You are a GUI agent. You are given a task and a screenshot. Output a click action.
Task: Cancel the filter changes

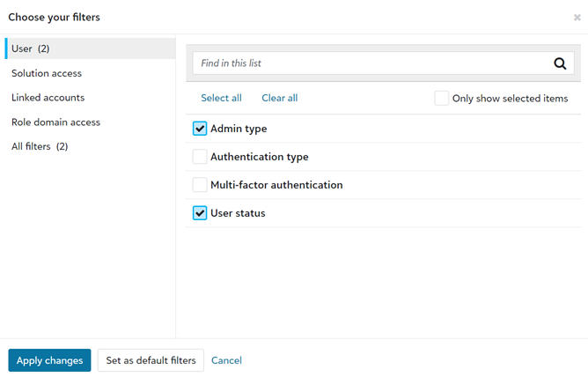tap(226, 360)
